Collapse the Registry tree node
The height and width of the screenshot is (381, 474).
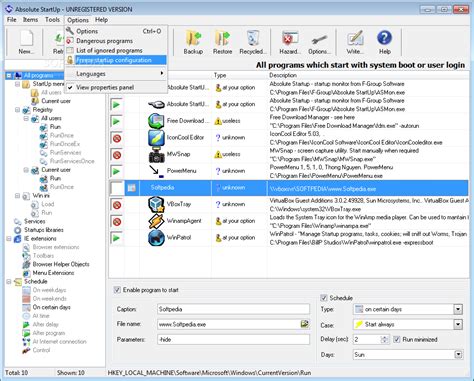pos(17,110)
